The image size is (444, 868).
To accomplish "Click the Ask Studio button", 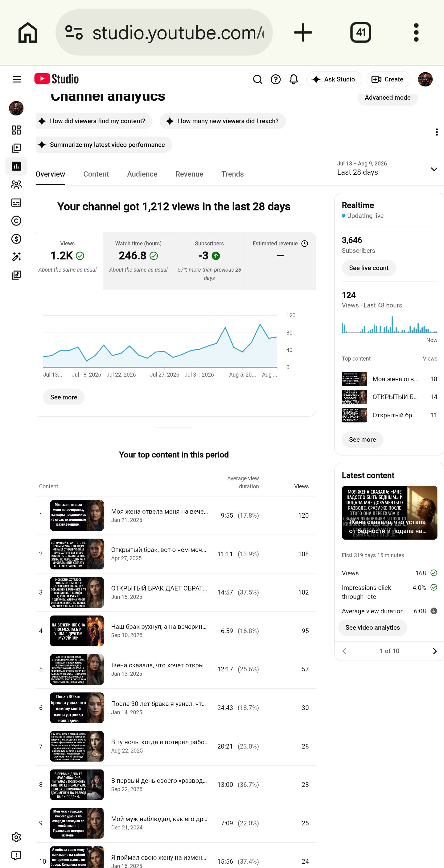I will (334, 79).
